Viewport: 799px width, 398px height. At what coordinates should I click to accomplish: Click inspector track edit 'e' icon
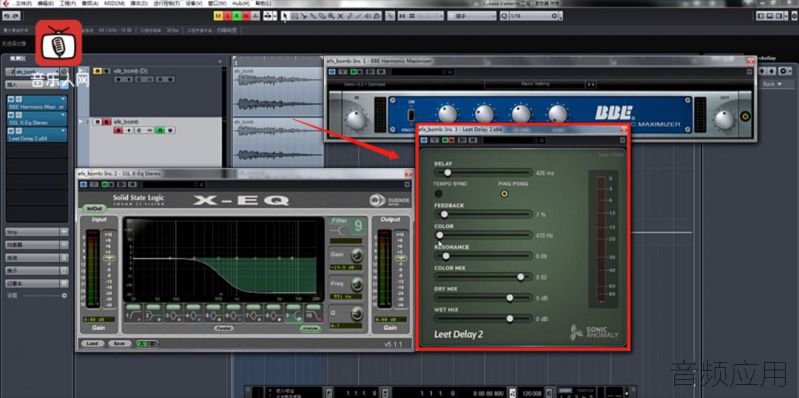[x=64, y=72]
